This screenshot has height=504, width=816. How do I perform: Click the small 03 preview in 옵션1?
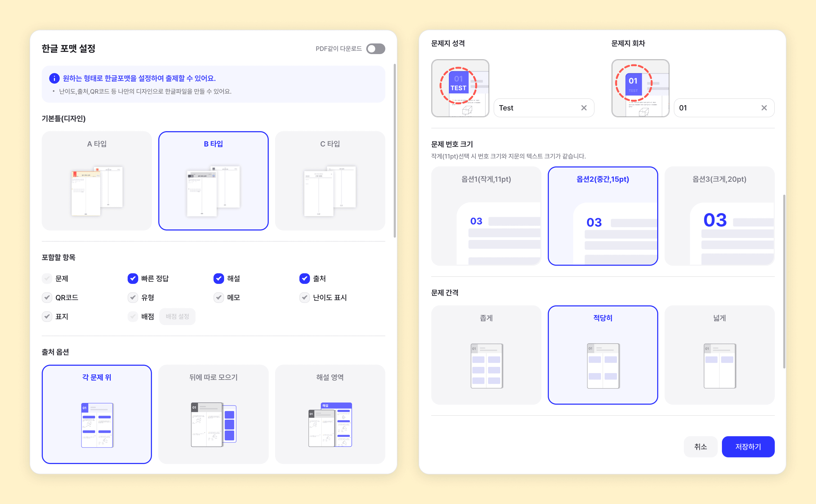click(476, 221)
